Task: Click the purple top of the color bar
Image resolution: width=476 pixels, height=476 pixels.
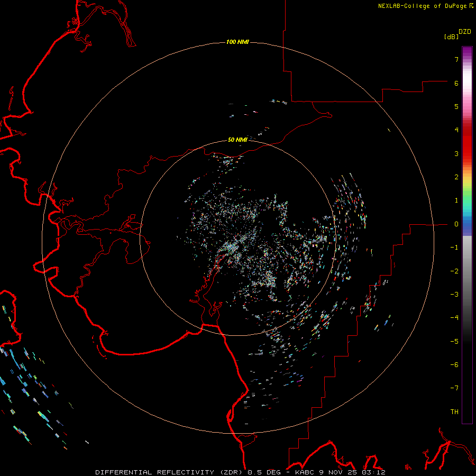Action: pyautogui.click(x=467, y=52)
